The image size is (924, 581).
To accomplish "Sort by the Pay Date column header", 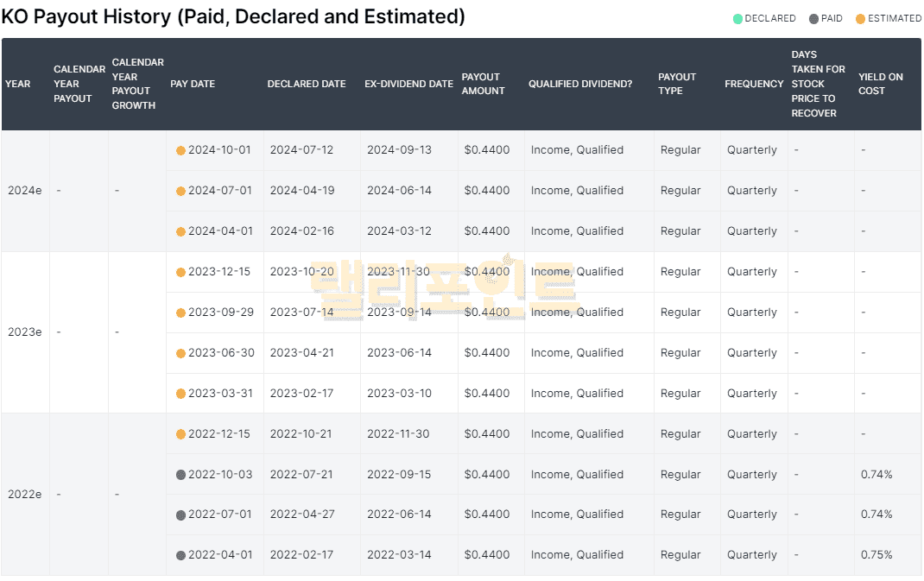I will pyautogui.click(x=193, y=84).
